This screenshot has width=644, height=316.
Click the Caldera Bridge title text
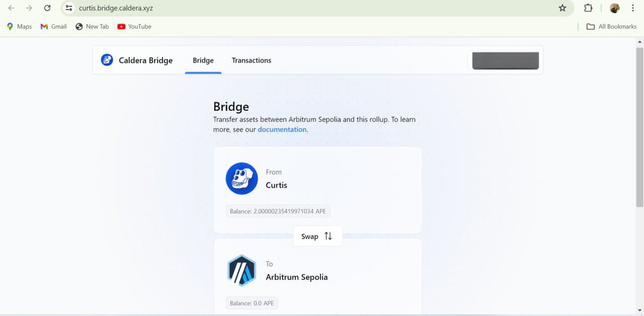click(x=145, y=60)
